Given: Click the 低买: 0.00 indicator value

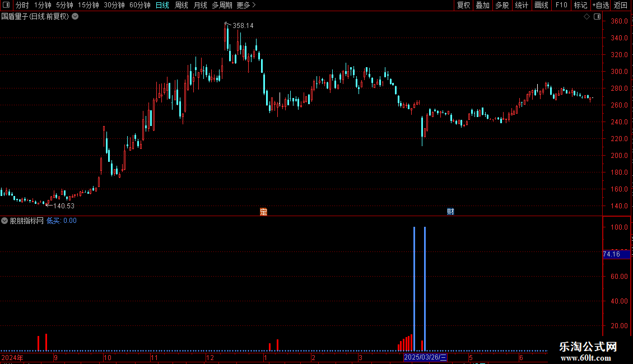Looking at the screenshot, I should (x=62, y=221).
